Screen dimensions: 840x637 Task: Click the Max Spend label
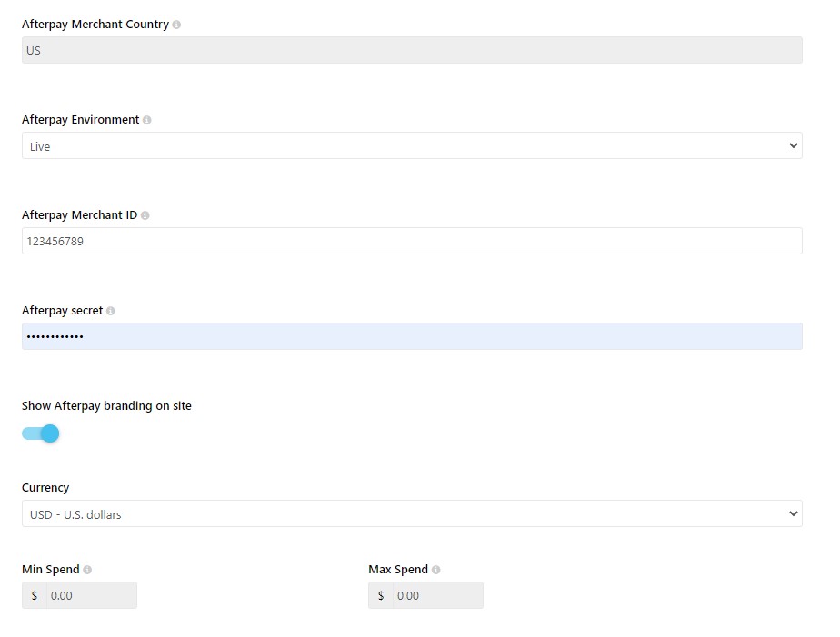[x=398, y=570]
